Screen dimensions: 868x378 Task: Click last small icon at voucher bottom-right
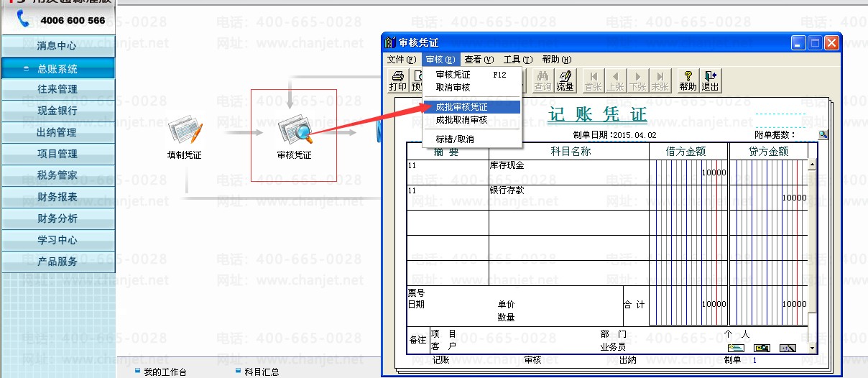[788, 349]
